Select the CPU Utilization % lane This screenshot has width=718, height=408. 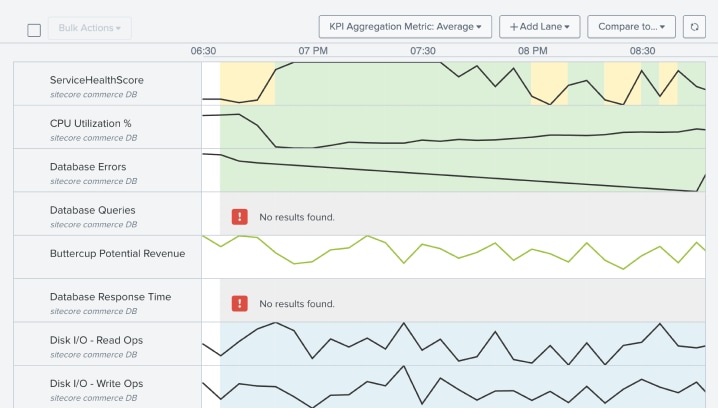tap(90, 123)
